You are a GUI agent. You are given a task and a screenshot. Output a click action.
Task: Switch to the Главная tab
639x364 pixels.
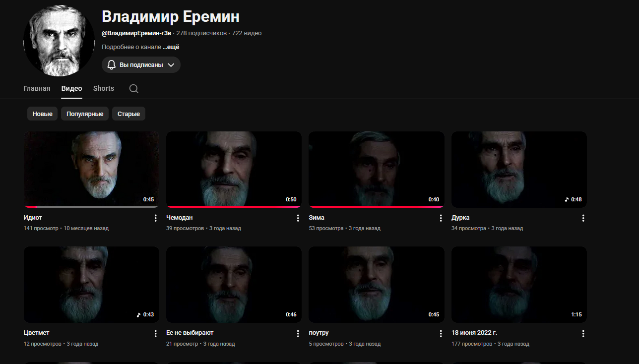coord(37,88)
